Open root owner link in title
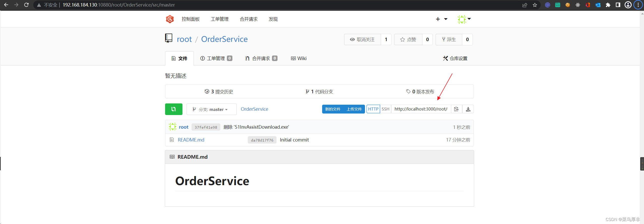The width and height of the screenshot is (644, 224). click(x=184, y=39)
